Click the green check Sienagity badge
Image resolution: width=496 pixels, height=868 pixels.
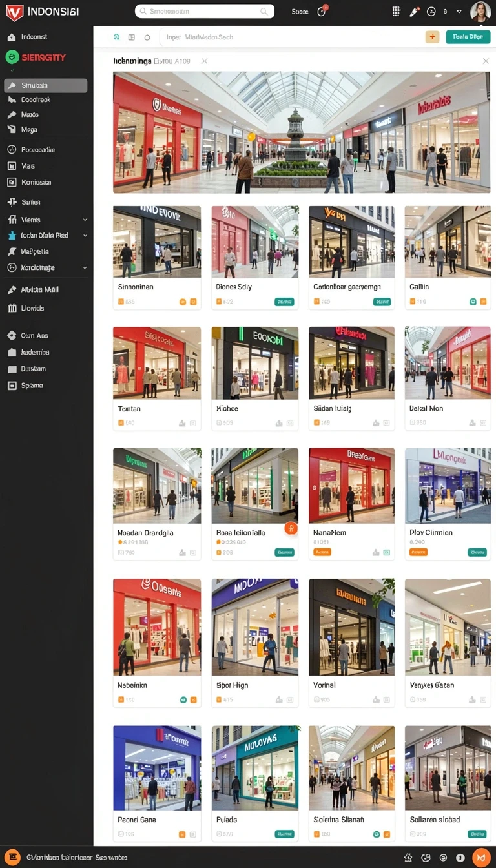point(12,57)
